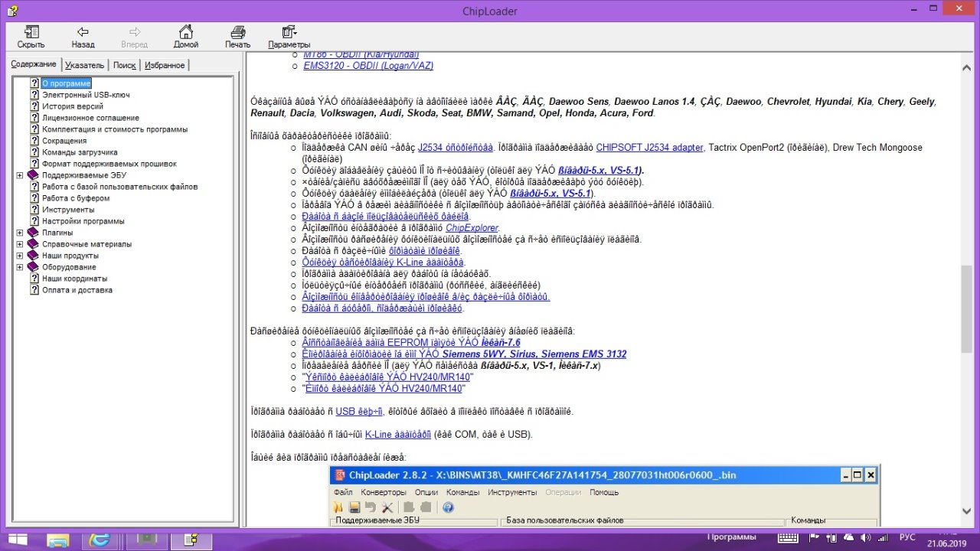Select Лицензионное соглашение in the contents tree

pyautogui.click(x=90, y=118)
